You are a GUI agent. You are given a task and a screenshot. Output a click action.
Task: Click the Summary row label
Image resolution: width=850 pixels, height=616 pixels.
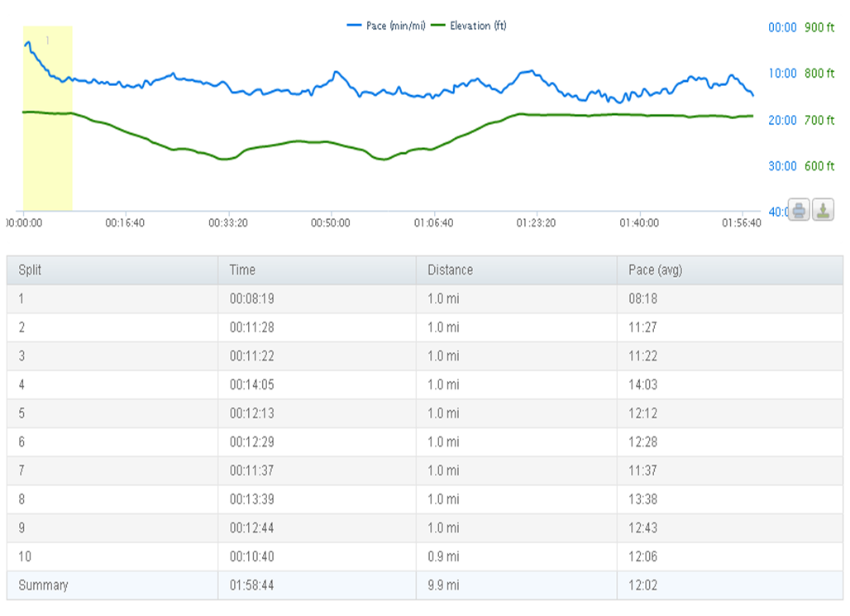pos(43,585)
